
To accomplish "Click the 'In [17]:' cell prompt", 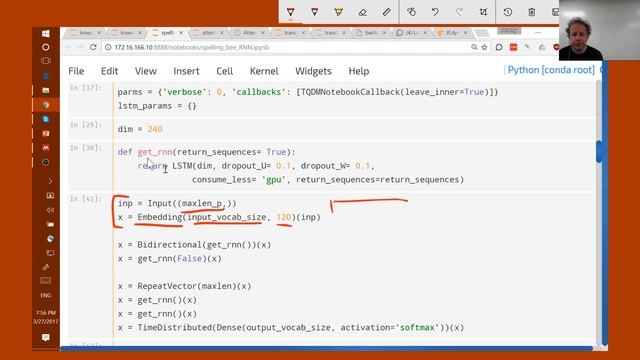I will (x=86, y=87).
